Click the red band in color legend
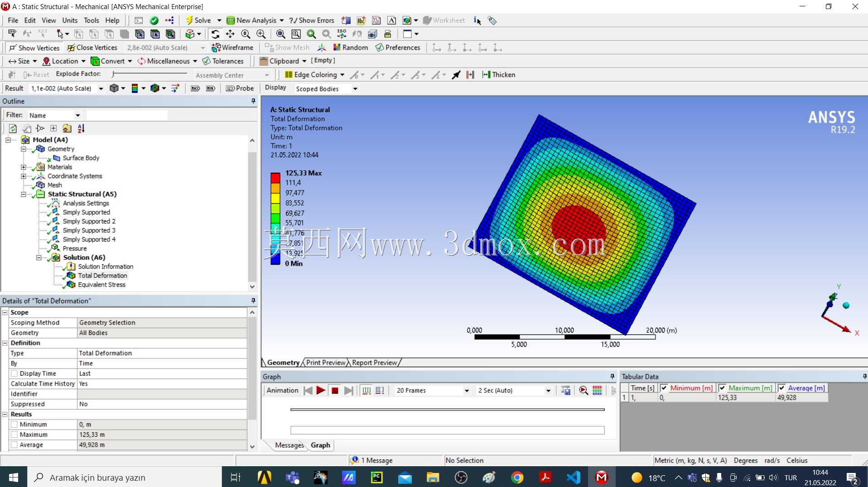Image resolution: width=868 pixels, height=487 pixels. tap(275, 178)
